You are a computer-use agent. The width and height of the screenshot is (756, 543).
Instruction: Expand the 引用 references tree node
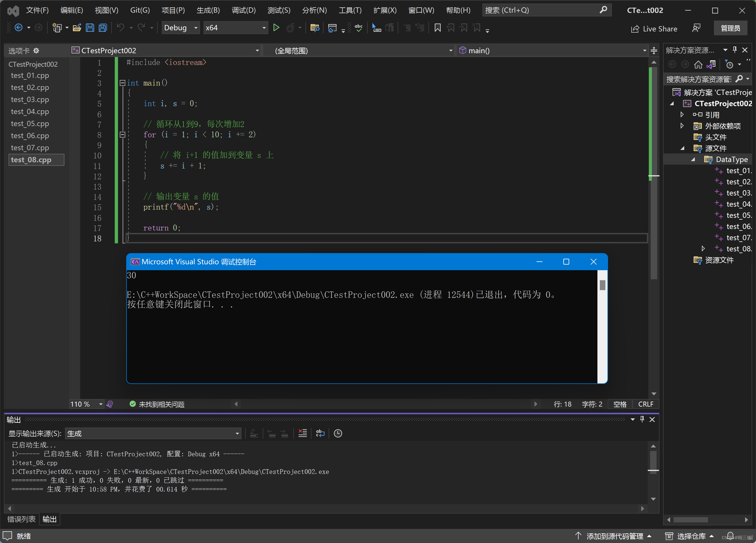682,115
